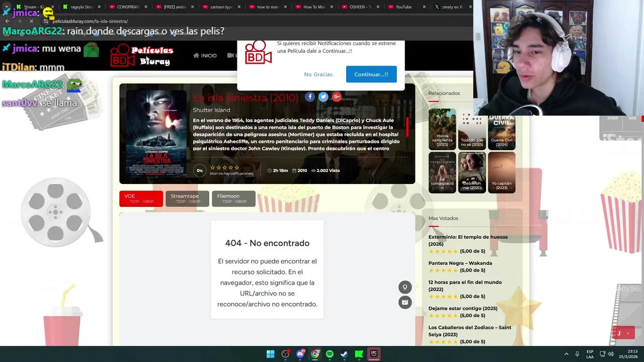
Task: Click La isla siniestra poster
Action: point(156,133)
